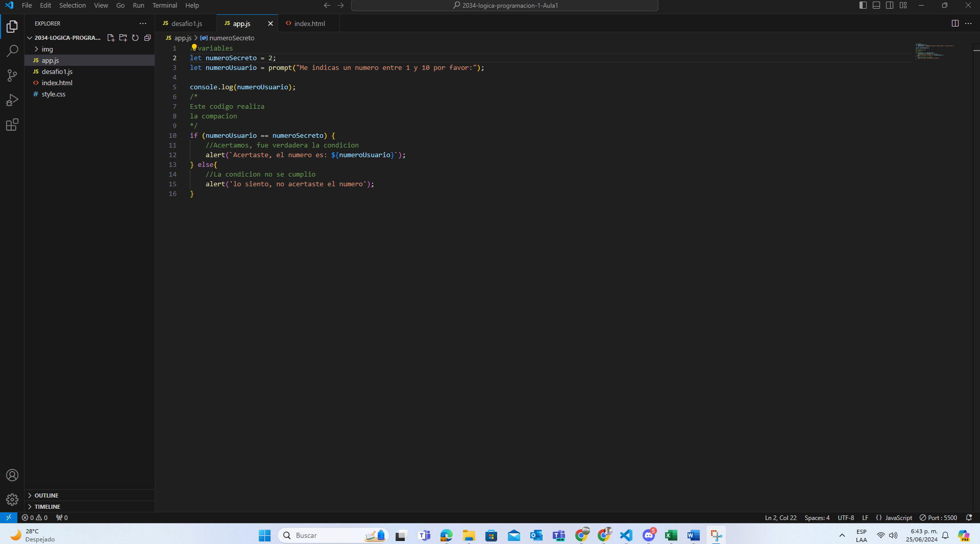This screenshot has height=544, width=980.
Task: Switch to the desafio1.js tab
Action: pyautogui.click(x=186, y=23)
